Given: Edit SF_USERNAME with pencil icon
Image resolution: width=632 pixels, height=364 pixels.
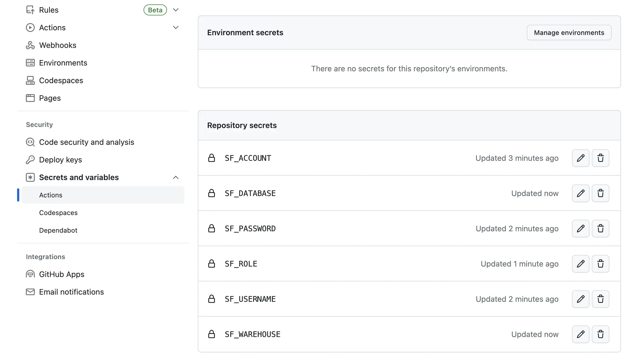Looking at the screenshot, I should coord(580,299).
